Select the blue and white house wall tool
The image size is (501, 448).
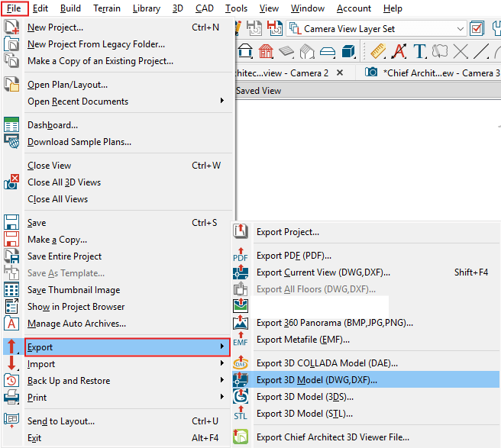point(245,51)
